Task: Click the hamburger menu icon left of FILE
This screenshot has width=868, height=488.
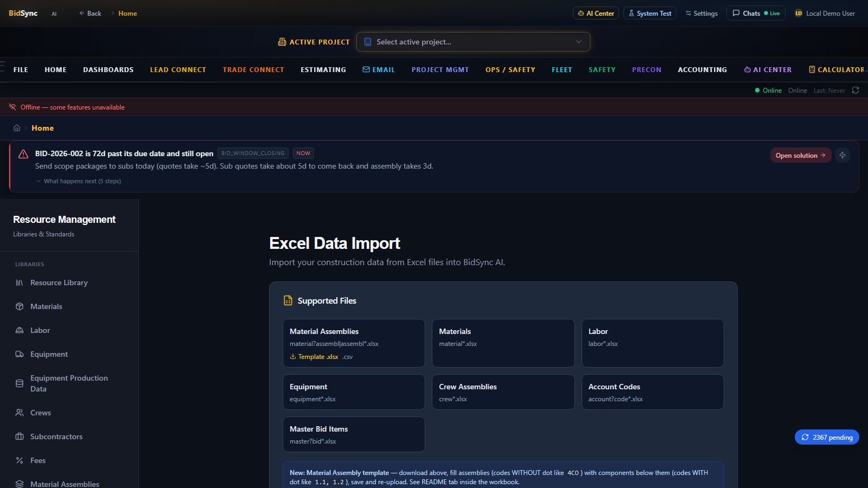Action: (2, 67)
